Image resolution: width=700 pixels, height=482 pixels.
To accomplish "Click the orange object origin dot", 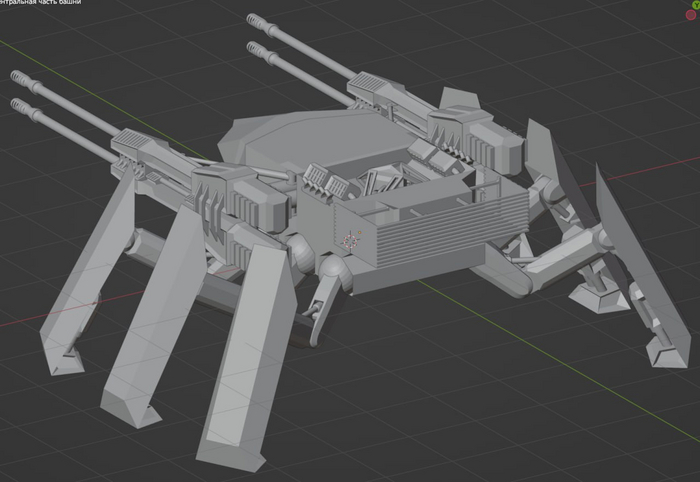I will tap(359, 232).
